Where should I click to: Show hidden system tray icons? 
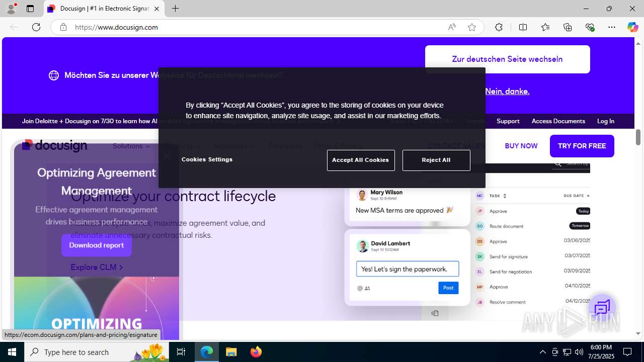click(542, 352)
